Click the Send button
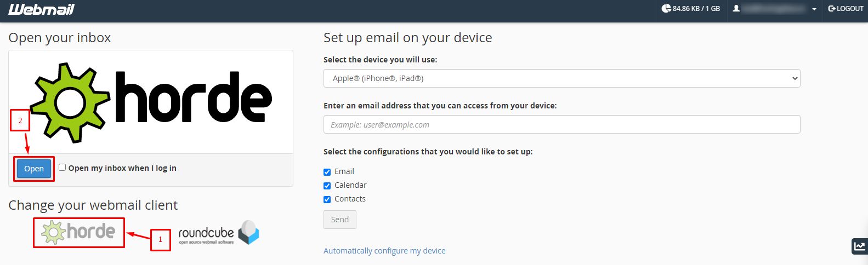868x265 pixels. click(x=340, y=220)
